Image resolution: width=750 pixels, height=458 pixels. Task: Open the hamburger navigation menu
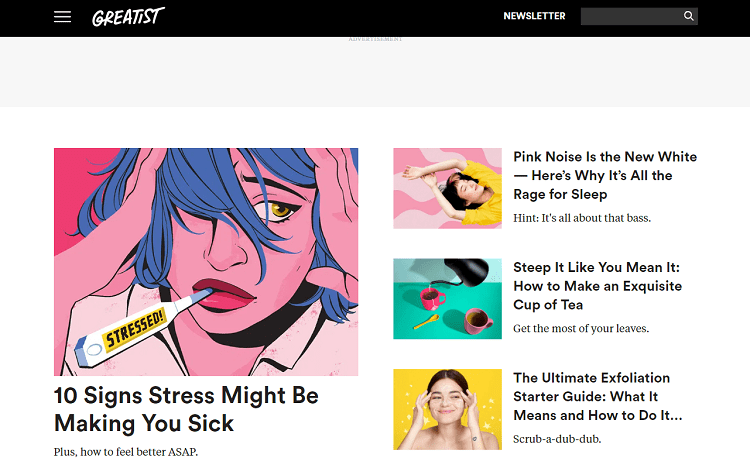click(x=62, y=17)
